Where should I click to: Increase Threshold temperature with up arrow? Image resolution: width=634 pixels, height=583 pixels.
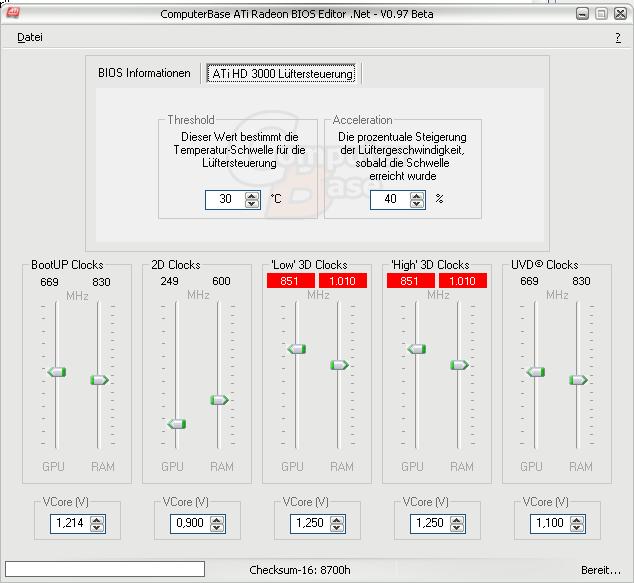(x=251, y=196)
